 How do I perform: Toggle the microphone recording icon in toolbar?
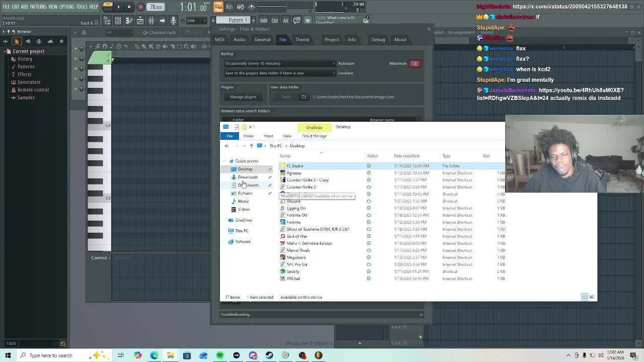(x=173, y=21)
